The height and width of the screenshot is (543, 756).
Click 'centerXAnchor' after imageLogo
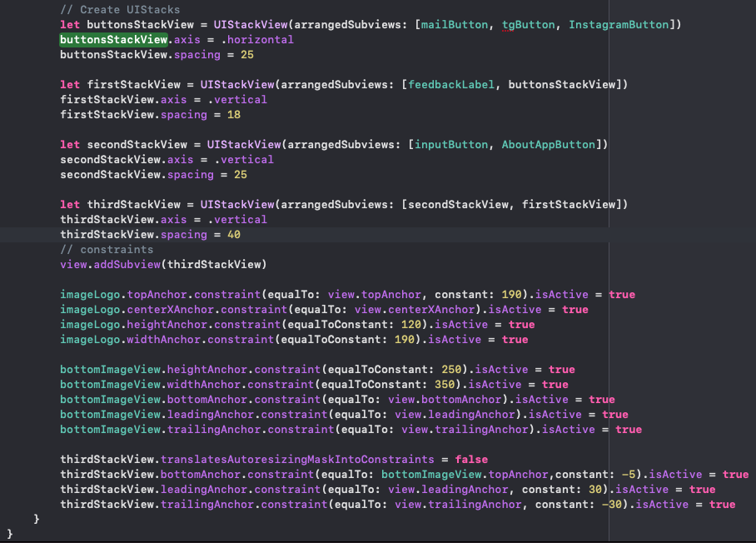pyautogui.click(x=170, y=309)
